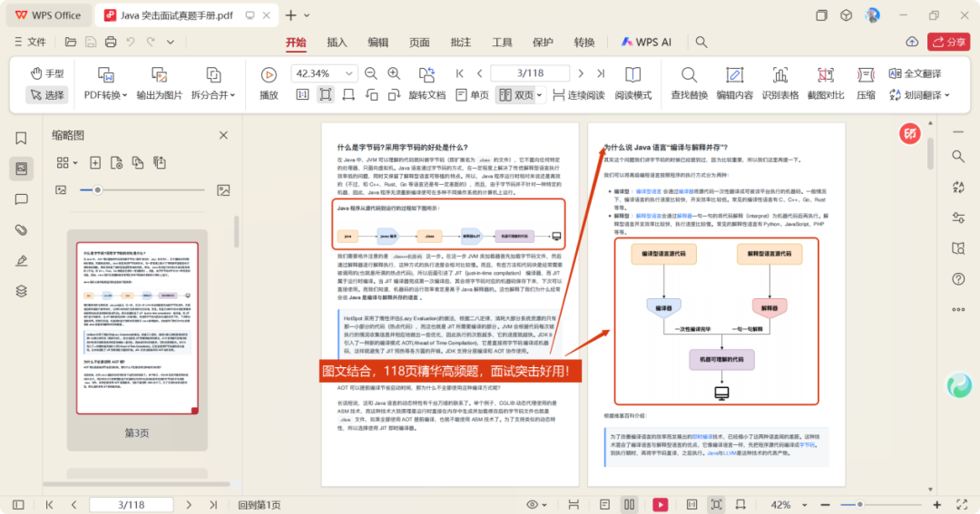
Task: Enter 阅读模式 reading mode
Action: click(632, 83)
